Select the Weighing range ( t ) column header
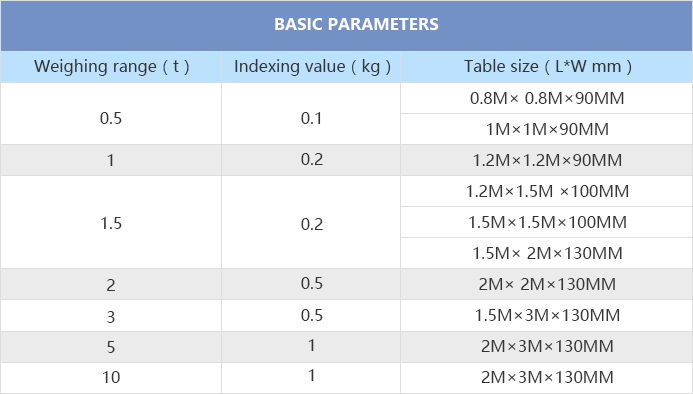 tap(111, 67)
